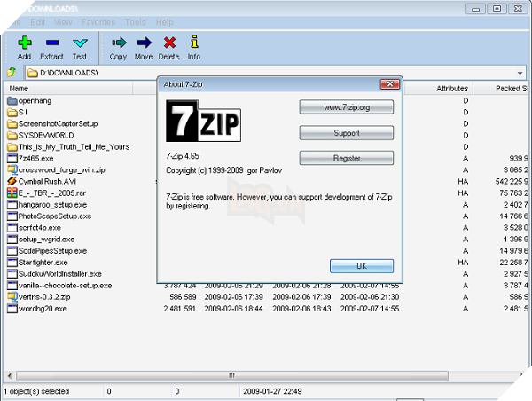Click the up-folder icon beside address bar
The image size is (532, 401).
coord(12,72)
